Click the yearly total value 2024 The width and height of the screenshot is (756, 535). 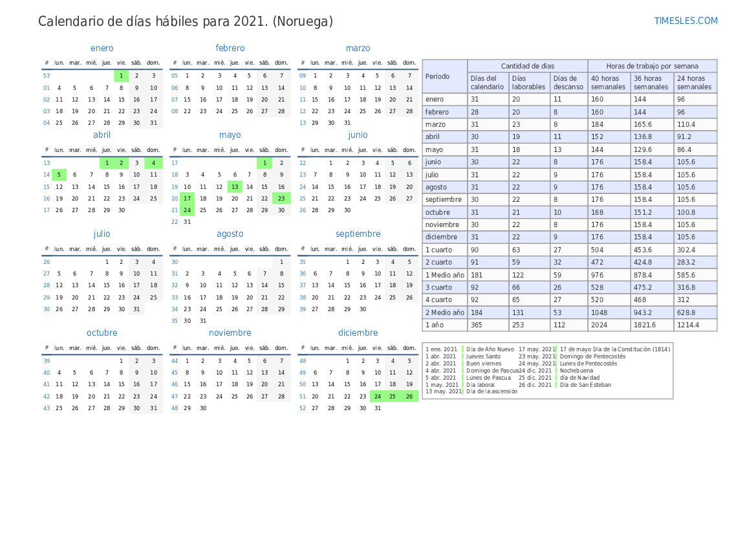(599, 325)
